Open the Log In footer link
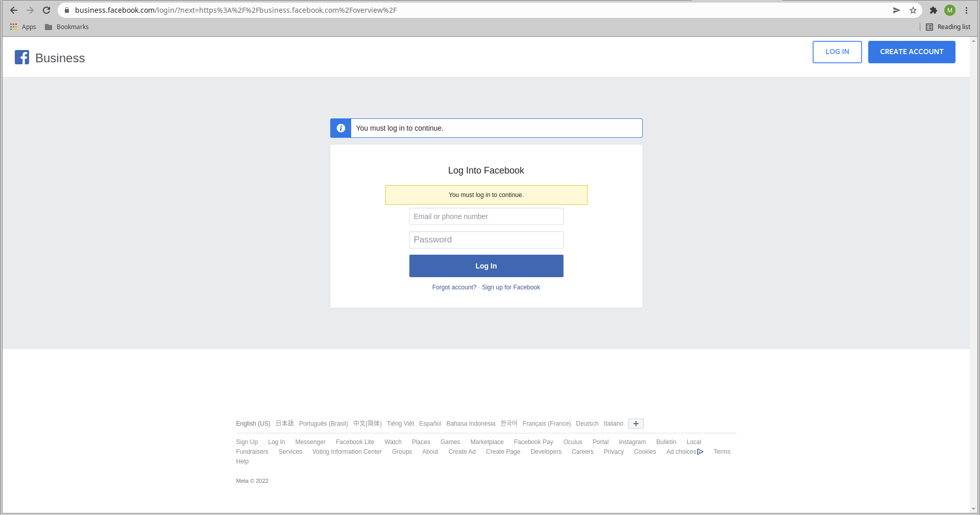Viewport: 980px width, 515px height. click(277, 442)
